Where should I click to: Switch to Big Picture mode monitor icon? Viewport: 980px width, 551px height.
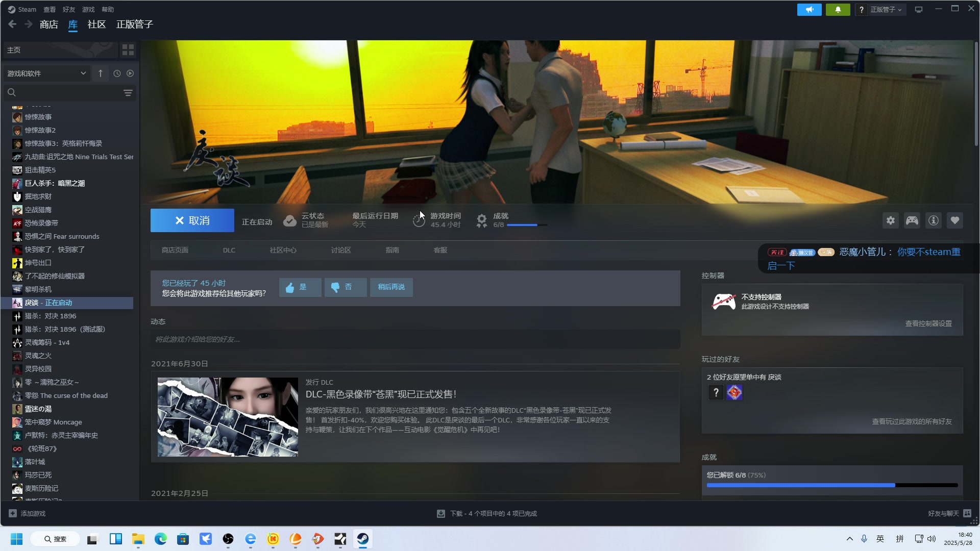coord(919,10)
